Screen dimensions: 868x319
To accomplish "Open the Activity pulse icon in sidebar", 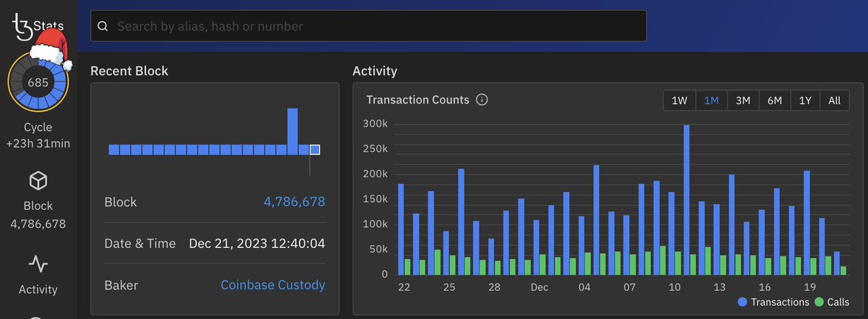I will (38, 264).
